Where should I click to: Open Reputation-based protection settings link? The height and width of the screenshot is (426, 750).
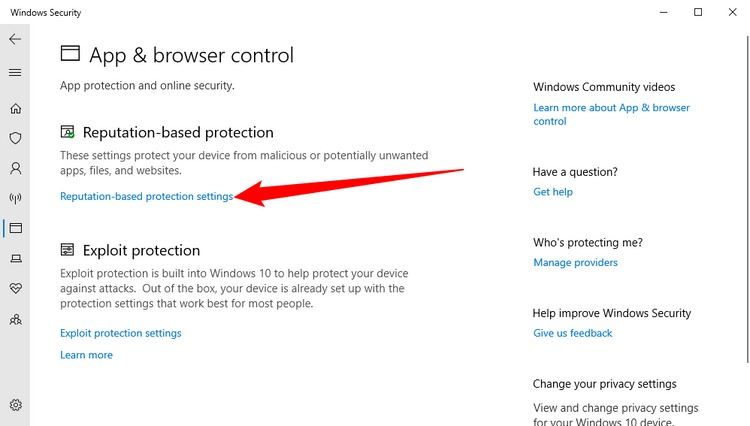pos(146,197)
